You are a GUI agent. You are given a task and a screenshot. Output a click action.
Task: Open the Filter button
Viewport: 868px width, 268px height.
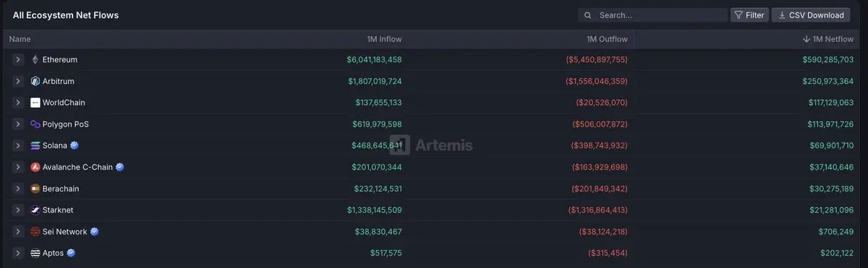(x=749, y=15)
